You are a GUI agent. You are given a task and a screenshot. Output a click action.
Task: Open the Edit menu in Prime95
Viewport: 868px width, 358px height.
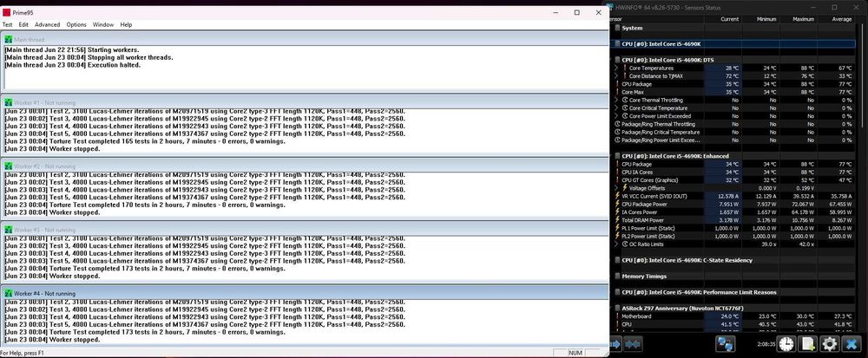pos(23,25)
